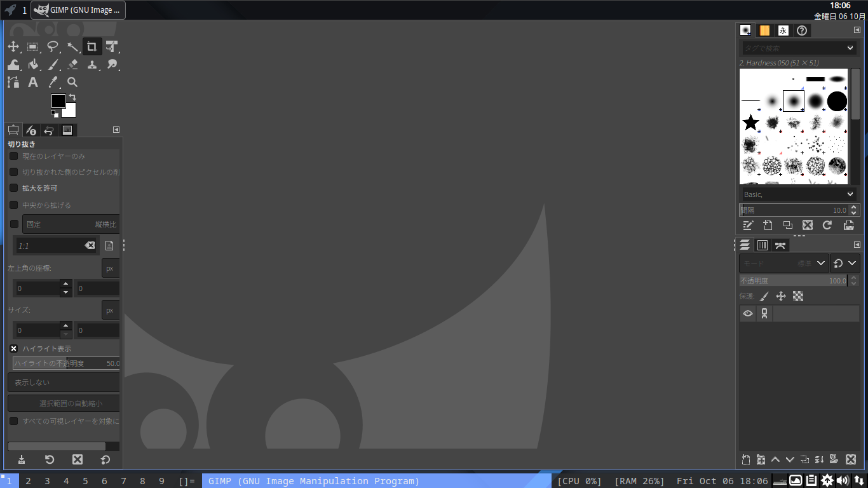Open the Fonts tab in the brushes dock
This screenshot has height=488, width=868.
click(x=783, y=30)
